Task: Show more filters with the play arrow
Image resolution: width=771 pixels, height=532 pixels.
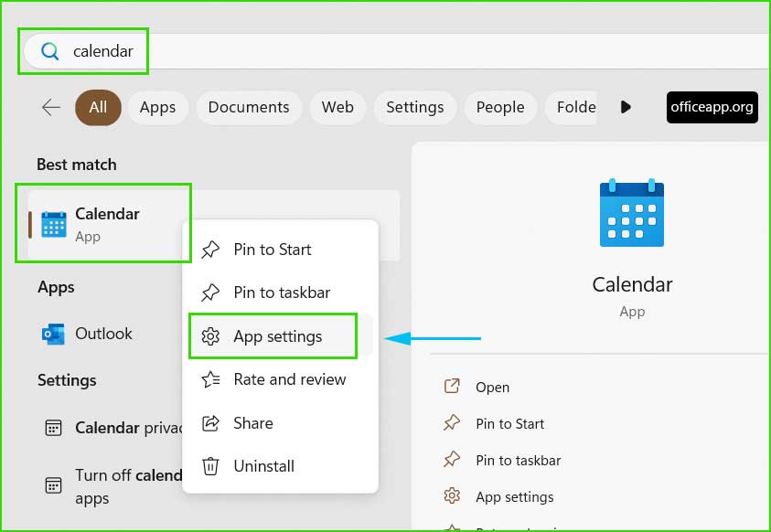Action: click(626, 107)
